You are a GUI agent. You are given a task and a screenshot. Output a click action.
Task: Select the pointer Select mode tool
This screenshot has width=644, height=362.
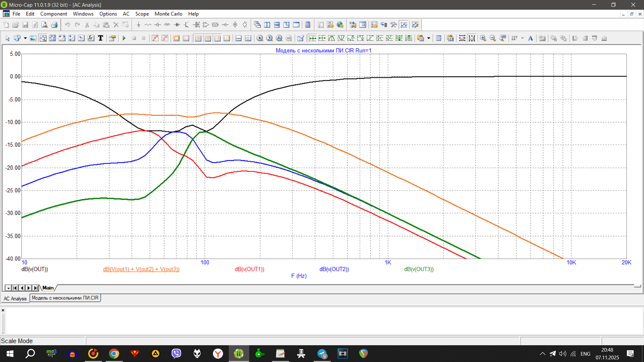pyautogui.click(x=7, y=38)
